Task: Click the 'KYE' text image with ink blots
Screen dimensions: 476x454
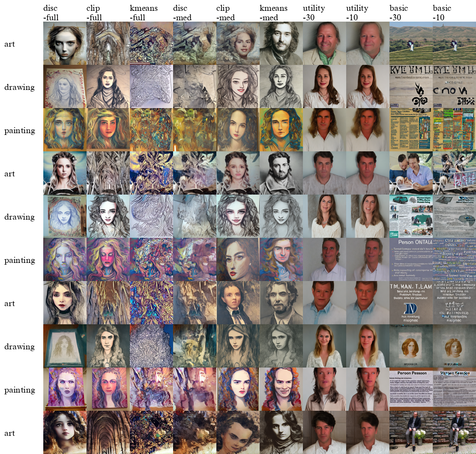Action: 411,86
